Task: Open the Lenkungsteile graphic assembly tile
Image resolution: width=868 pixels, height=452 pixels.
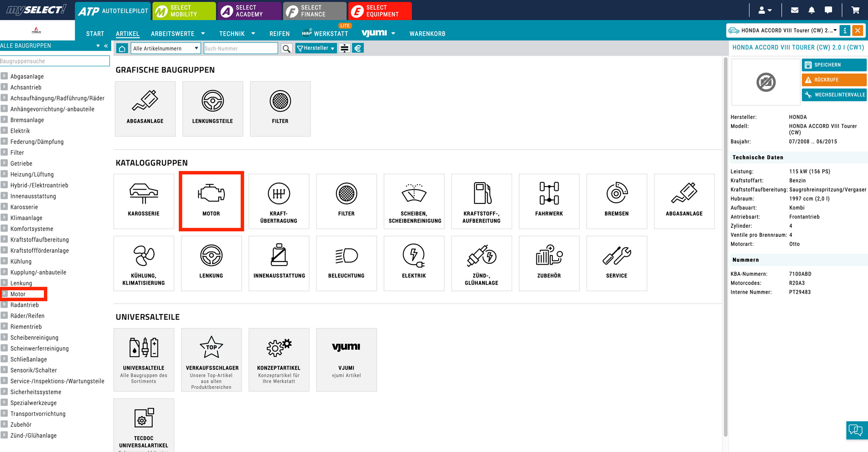Action: coord(213,109)
